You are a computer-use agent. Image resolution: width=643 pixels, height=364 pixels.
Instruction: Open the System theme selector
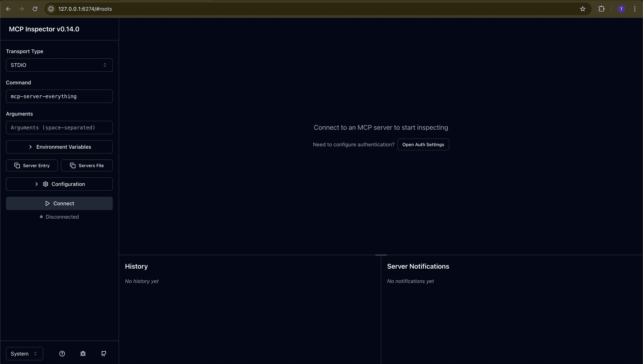tap(24, 353)
